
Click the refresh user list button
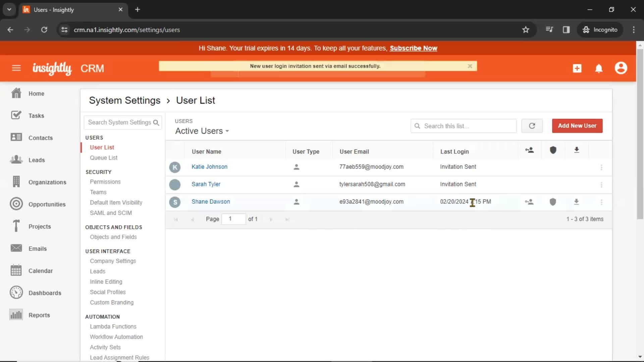pyautogui.click(x=532, y=126)
